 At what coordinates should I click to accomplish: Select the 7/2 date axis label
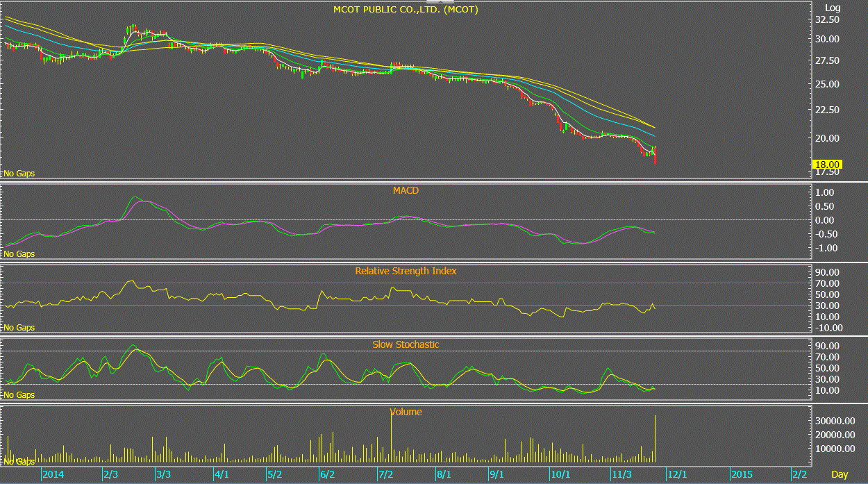point(385,474)
